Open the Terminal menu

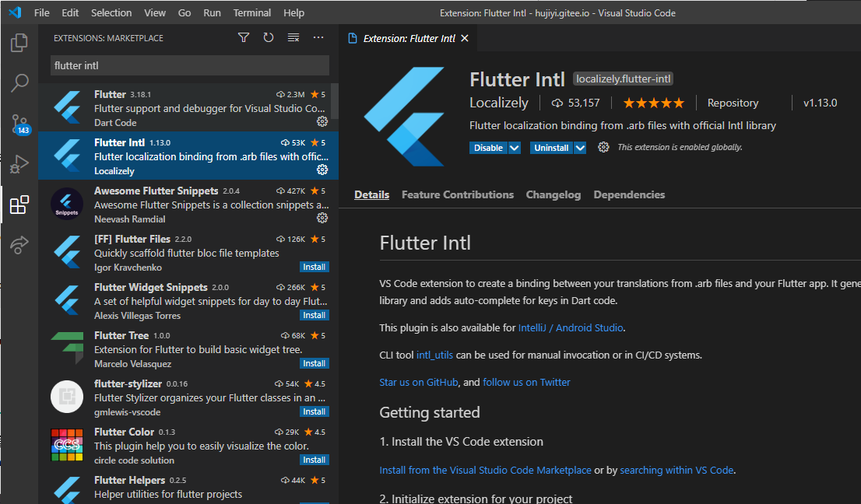(x=252, y=12)
